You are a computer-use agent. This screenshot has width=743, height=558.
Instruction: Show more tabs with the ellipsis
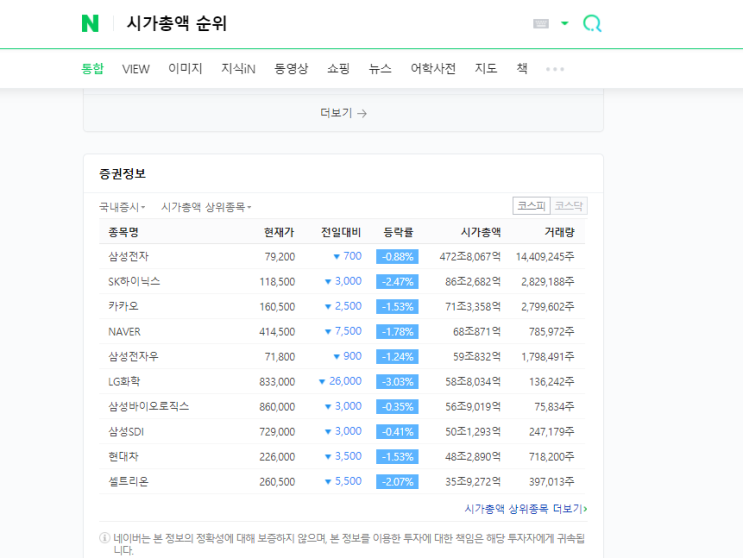click(554, 69)
